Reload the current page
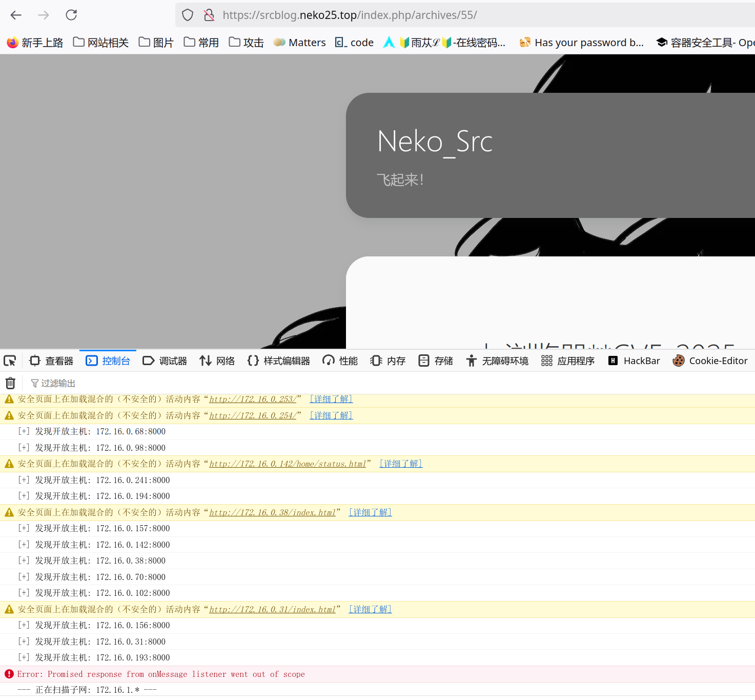The height and width of the screenshot is (700, 755). click(71, 15)
